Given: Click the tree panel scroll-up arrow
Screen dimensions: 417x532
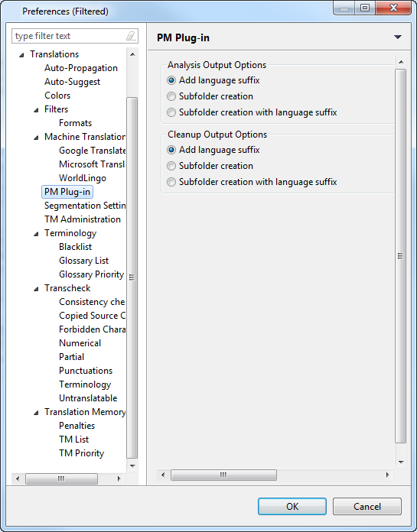Looking at the screenshot, I should [132, 54].
